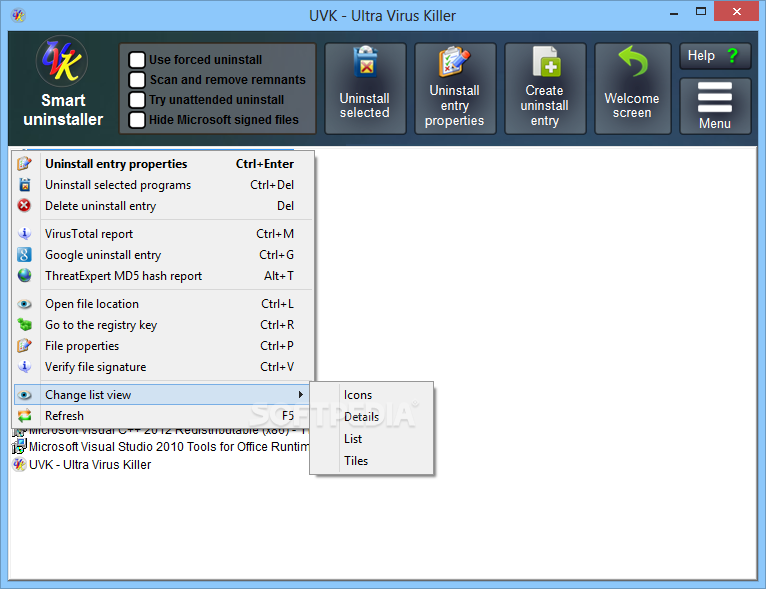The image size is (766, 589).
Task: Select Google uninstall entry menu item
Action: [x=162, y=254]
